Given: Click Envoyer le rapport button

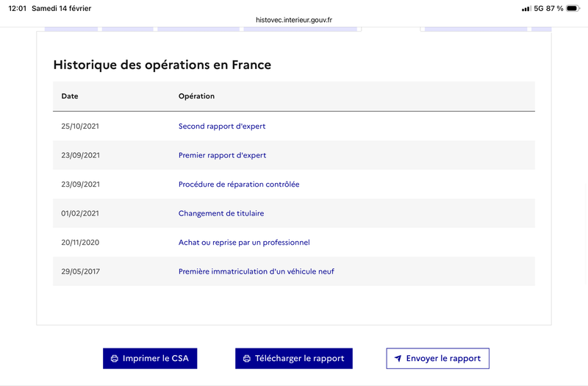Looking at the screenshot, I should click(437, 359).
